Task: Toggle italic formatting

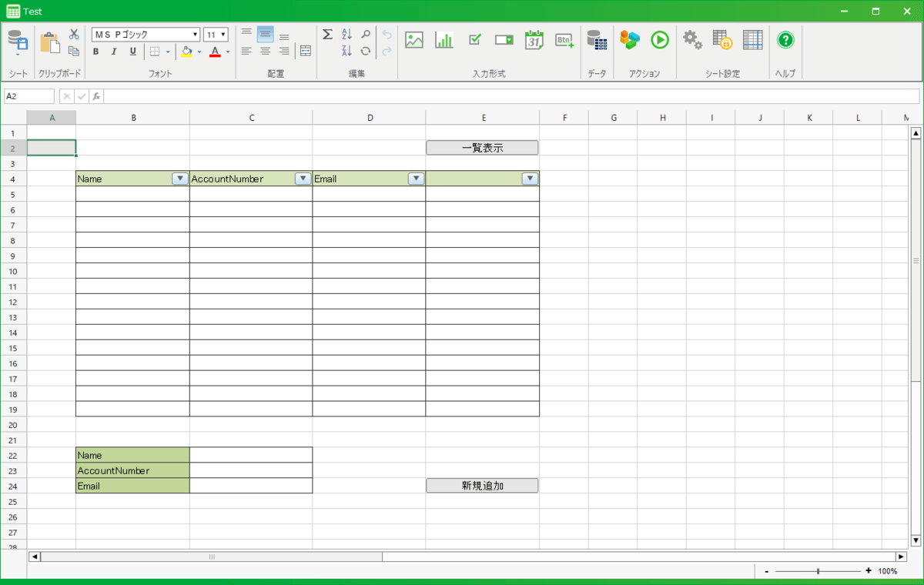Action: (x=114, y=52)
